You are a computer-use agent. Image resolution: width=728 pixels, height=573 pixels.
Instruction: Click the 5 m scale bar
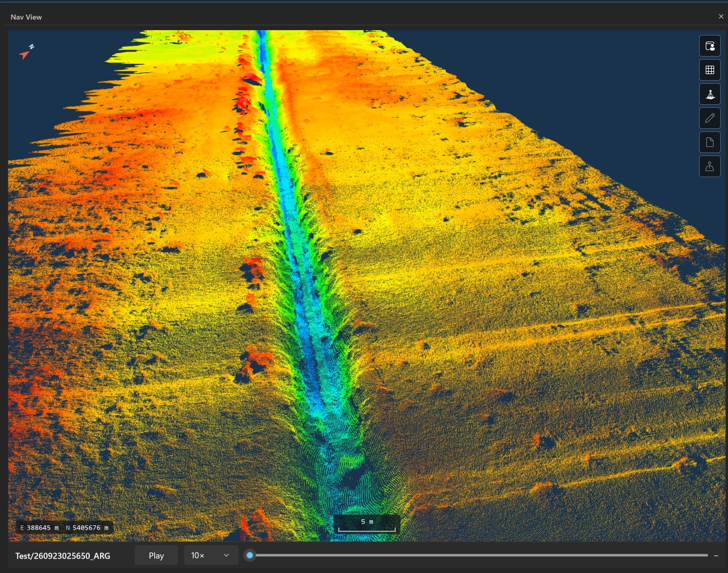366,524
